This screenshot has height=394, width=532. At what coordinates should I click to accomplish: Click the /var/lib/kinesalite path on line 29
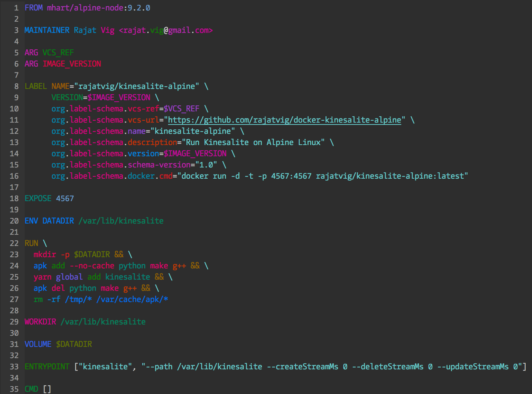(x=103, y=322)
